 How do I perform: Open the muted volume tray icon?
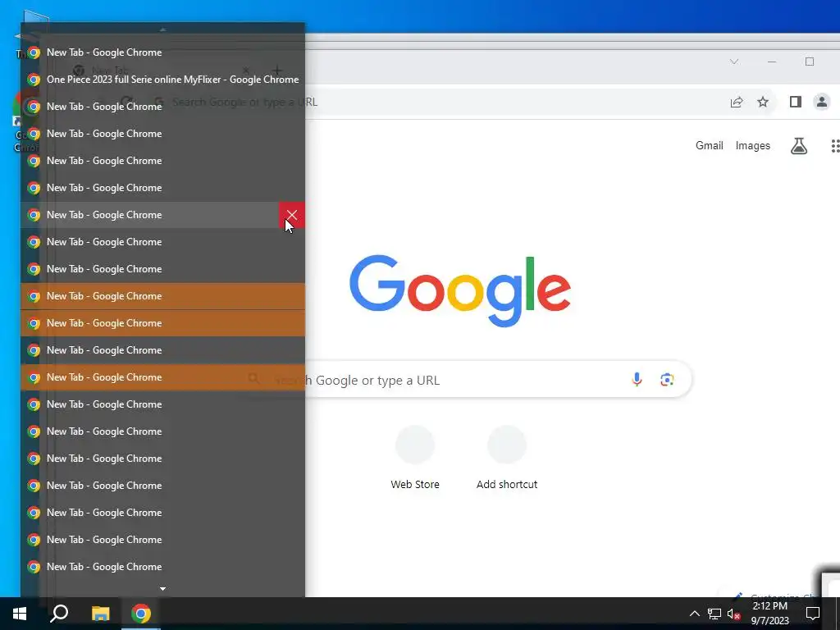[x=734, y=614]
